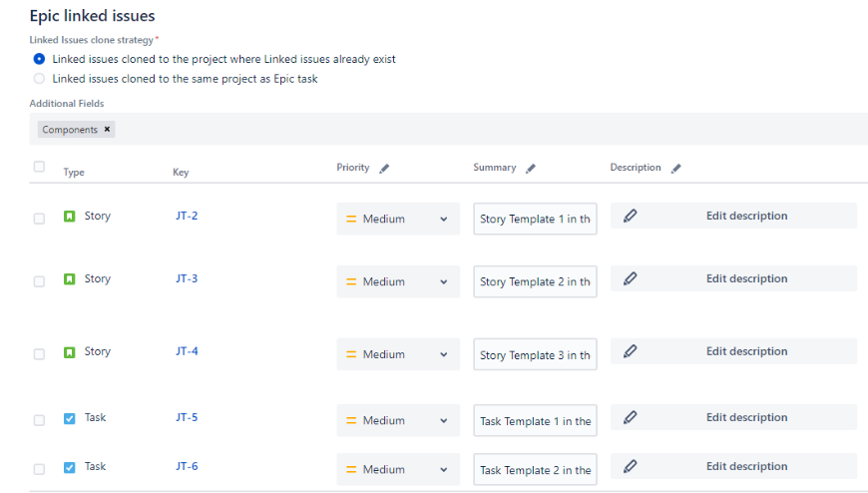Click Edit description for JT-3

click(746, 278)
